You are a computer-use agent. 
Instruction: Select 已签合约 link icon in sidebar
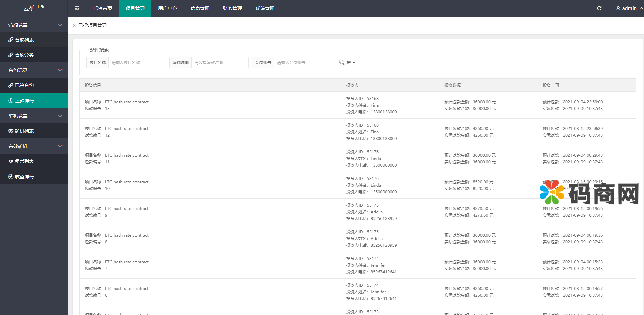11,85
